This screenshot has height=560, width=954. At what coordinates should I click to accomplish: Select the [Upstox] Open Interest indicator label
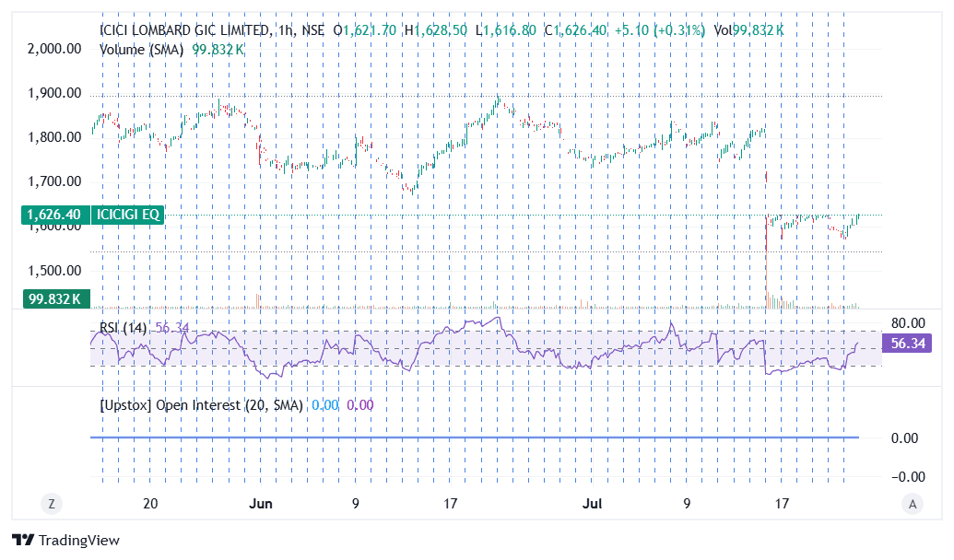click(x=201, y=405)
